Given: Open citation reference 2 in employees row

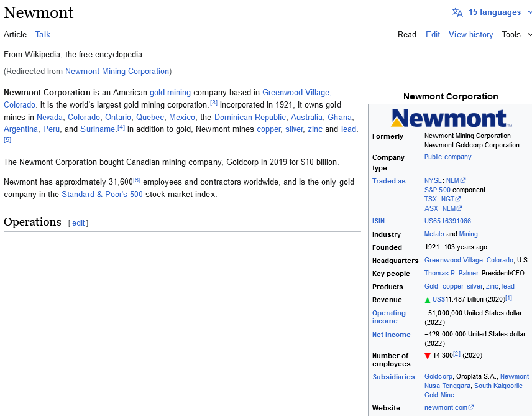Looking at the screenshot, I should pos(457,354).
